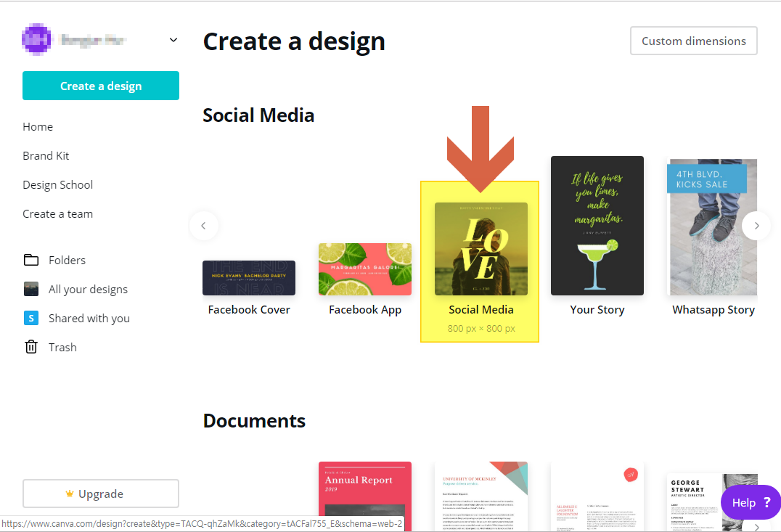Click the Folders folder icon

31,260
